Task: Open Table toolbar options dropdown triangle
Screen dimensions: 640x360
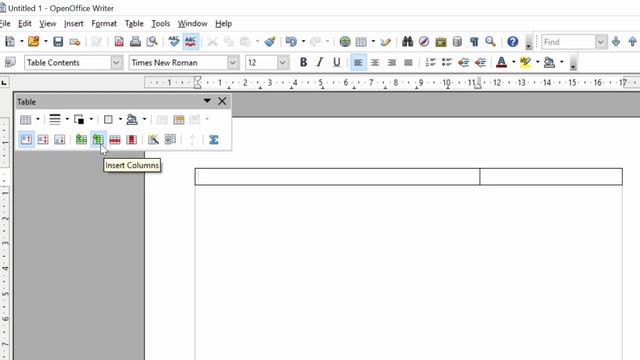Action: pos(207,101)
